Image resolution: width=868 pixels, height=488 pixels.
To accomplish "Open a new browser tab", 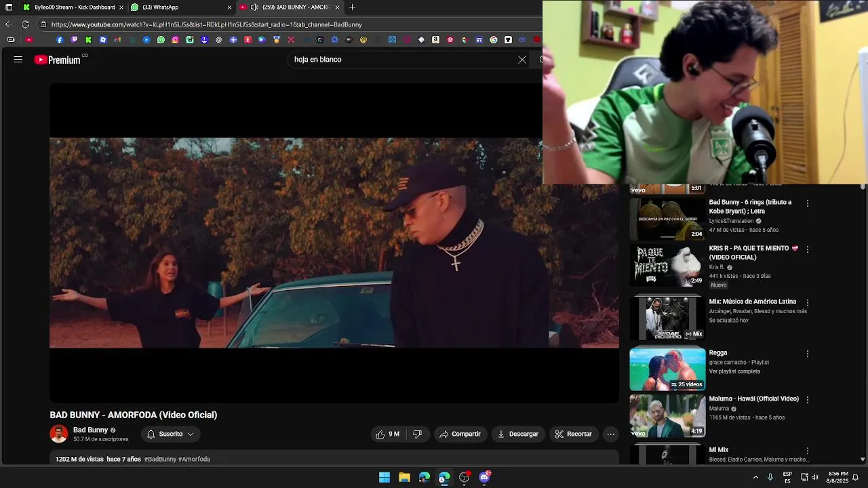I will coord(352,7).
